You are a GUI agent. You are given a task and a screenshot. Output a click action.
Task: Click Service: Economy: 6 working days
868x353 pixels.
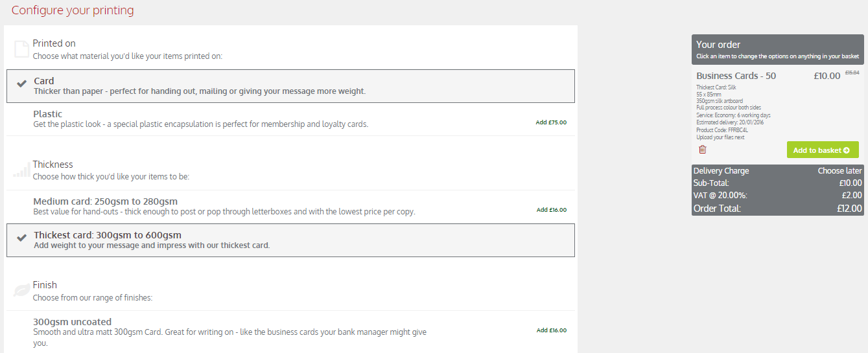733,115
